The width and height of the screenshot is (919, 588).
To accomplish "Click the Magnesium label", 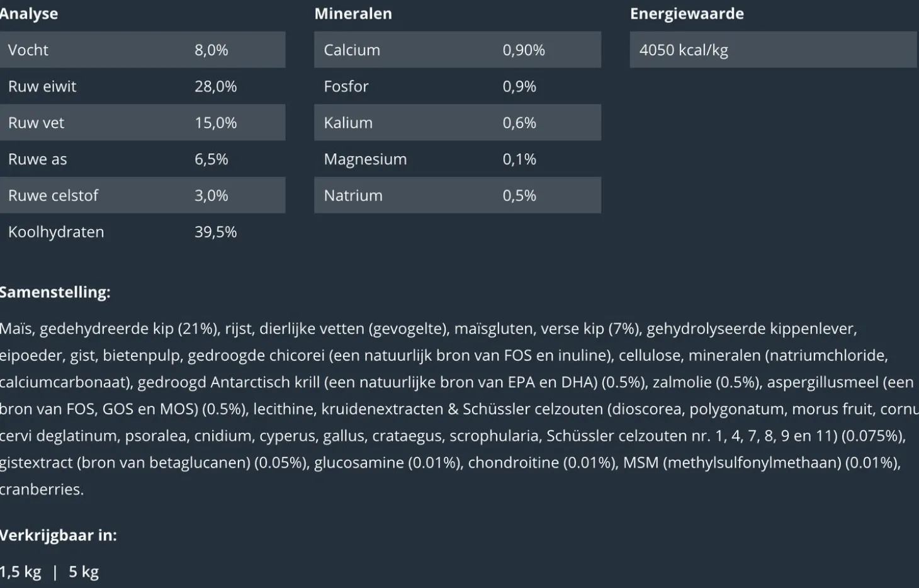I will click(365, 159).
